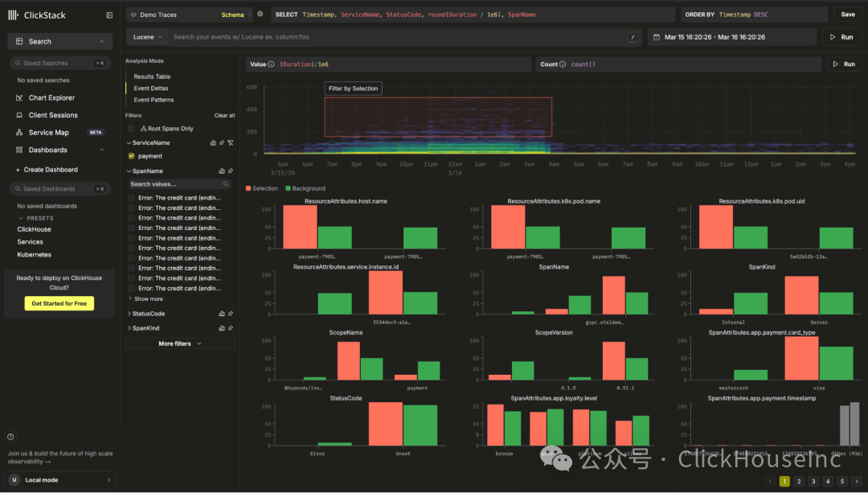This screenshot has height=493, width=868.
Task: Open Chart Explorer via its chart icon
Action: point(19,97)
